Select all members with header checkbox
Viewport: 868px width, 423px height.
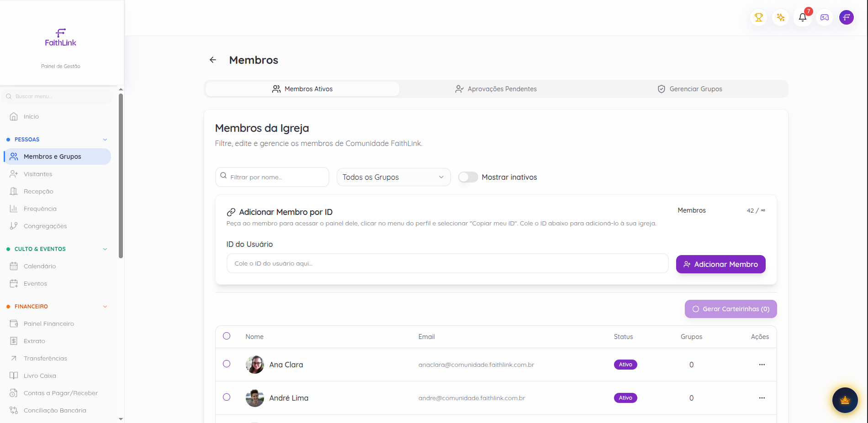tap(227, 336)
